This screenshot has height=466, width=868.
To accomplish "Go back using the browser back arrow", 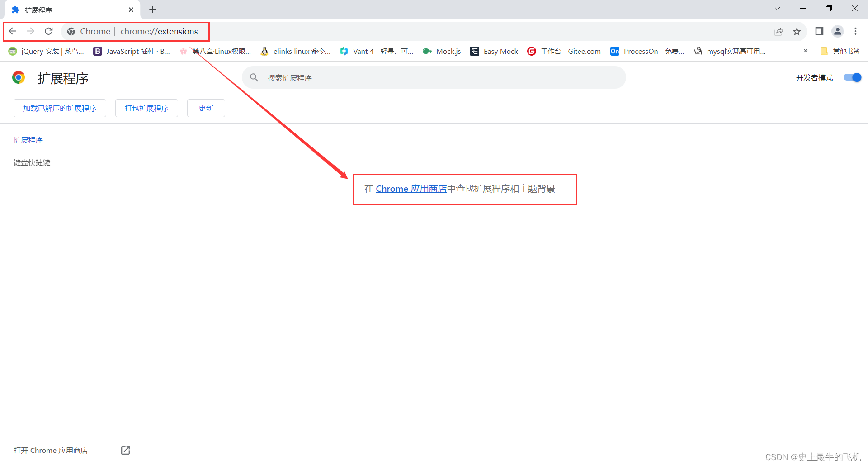I will (x=13, y=31).
